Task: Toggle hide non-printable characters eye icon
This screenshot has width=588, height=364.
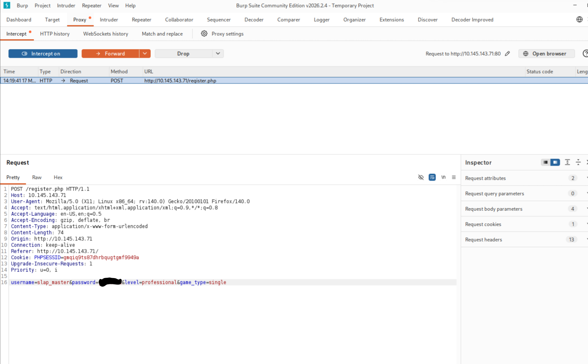Action: click(421, 177)
